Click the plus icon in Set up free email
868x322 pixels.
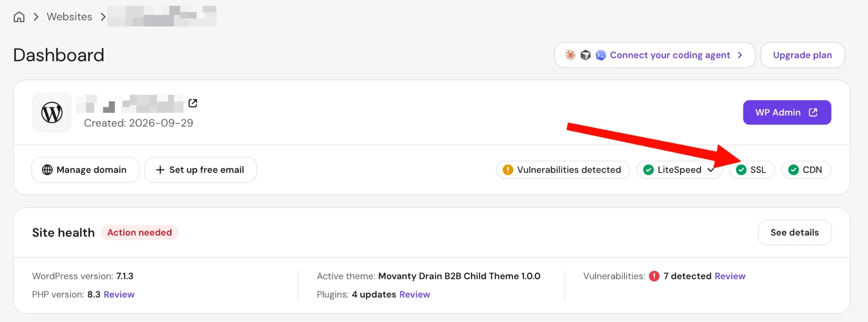160,170
